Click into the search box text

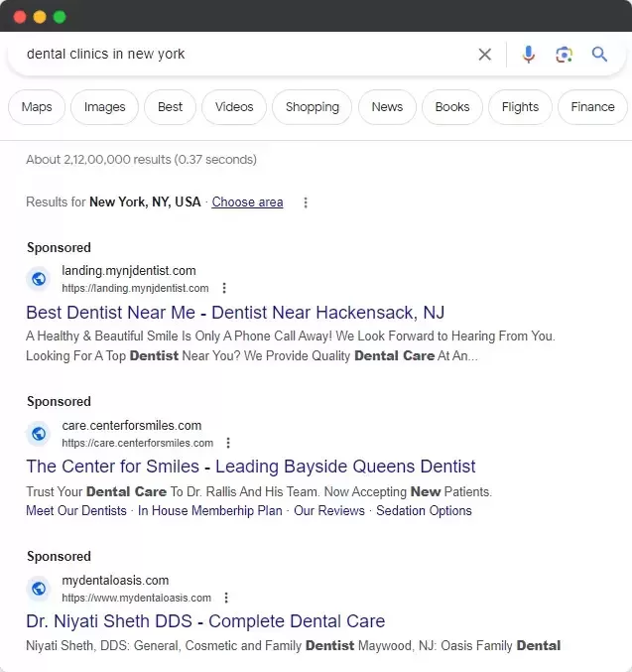(105, 55)
